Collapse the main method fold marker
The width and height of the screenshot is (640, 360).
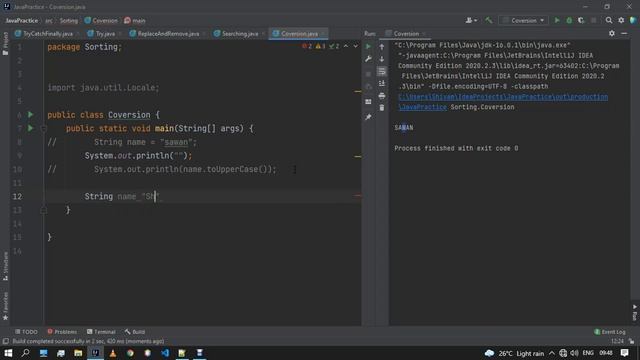tap(44, 129)
